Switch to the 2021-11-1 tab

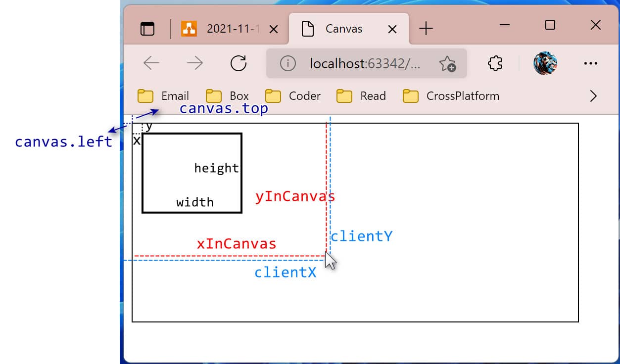[x=229, y=29]
